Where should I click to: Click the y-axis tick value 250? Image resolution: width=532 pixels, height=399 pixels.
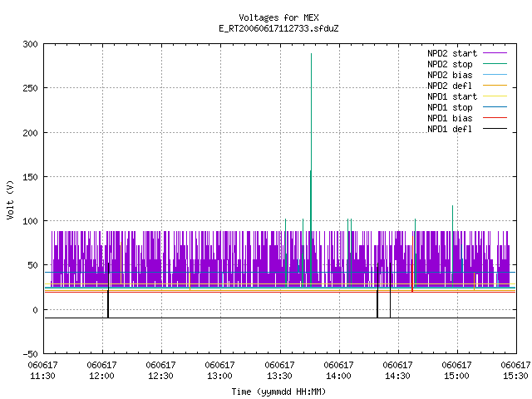pyautogui.click(x=30, y=88)
